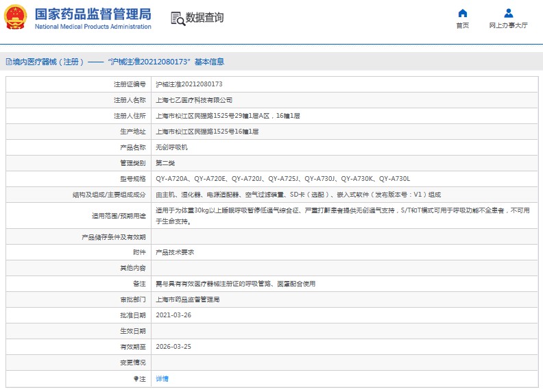This screenshot has height=392, width=543.
Task: Select approval date 2021-03-26
Action: pyautogui.click(x=173, y=315)
